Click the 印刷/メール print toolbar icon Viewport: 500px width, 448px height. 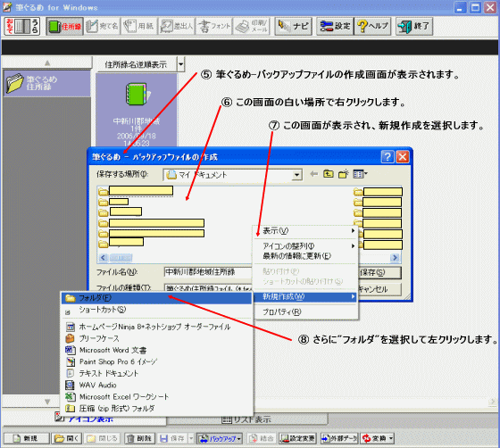click(x=252, y=26)
